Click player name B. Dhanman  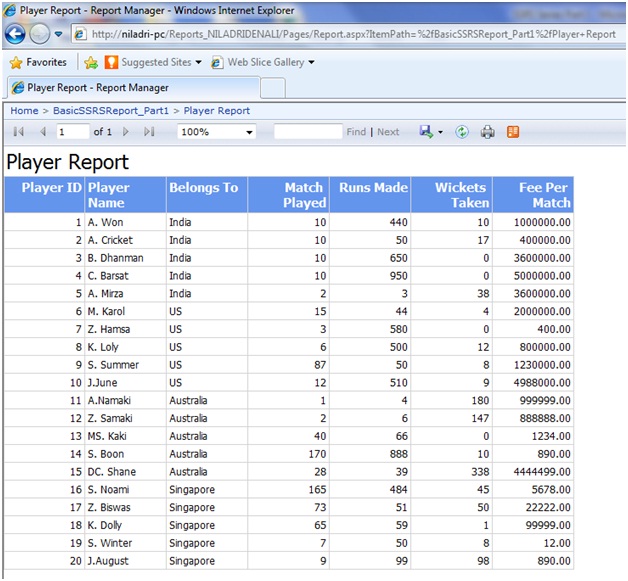[115, 258]
